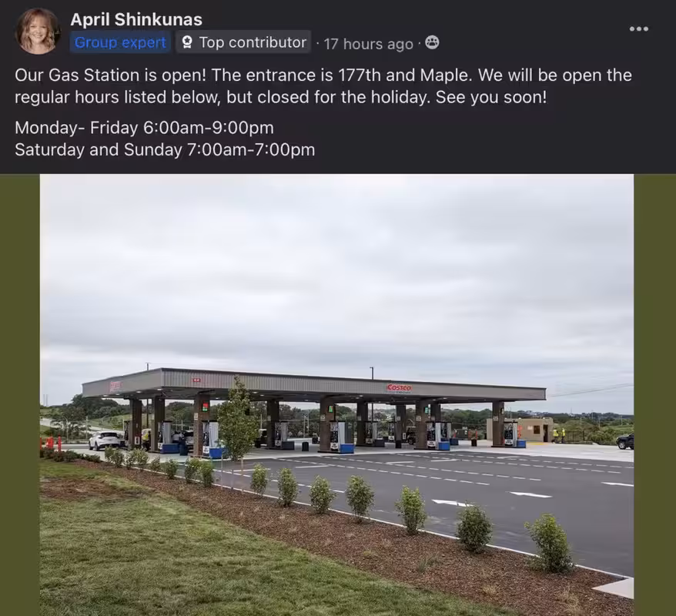Click the Top contributor badge label

point(253,42)
